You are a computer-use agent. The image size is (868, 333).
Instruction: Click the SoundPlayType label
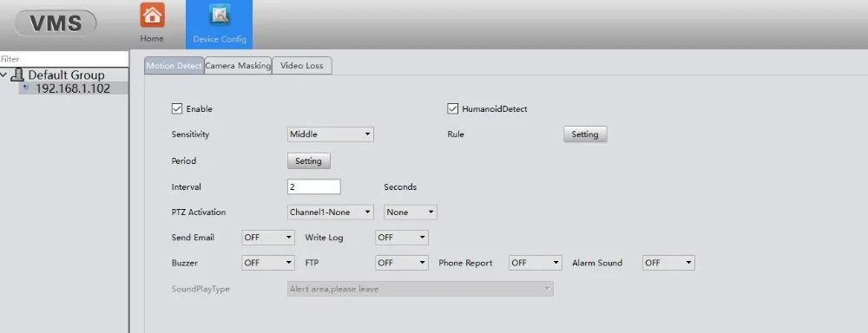[201, 289]
